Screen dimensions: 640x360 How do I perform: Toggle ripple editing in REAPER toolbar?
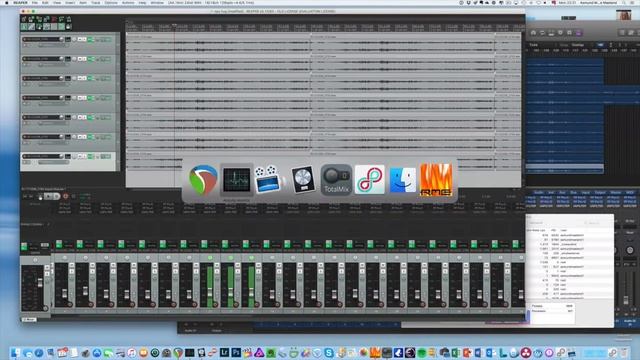click(x=39, y=27)
